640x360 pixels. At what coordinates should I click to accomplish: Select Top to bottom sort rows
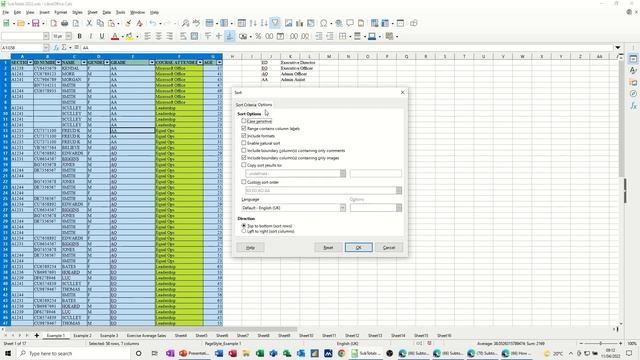(244, 226)
